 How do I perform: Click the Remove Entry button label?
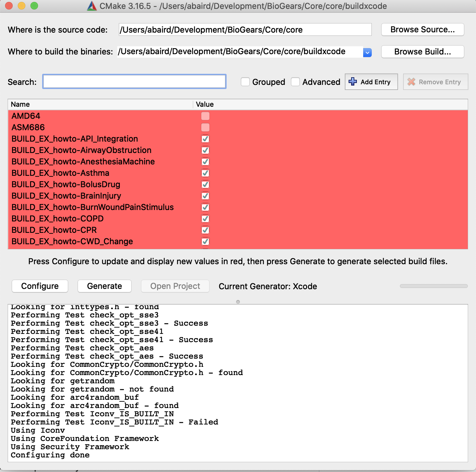coord(440,82)
